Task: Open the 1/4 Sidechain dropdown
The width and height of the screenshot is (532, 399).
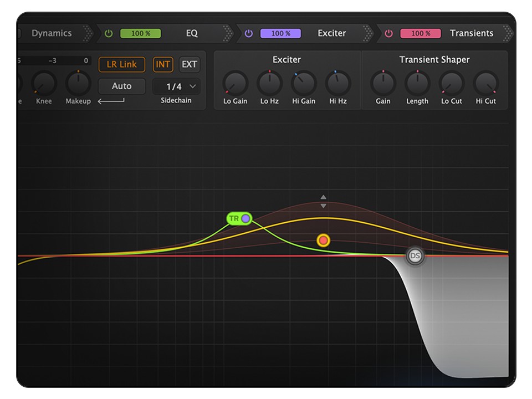Action: [177, 86]
